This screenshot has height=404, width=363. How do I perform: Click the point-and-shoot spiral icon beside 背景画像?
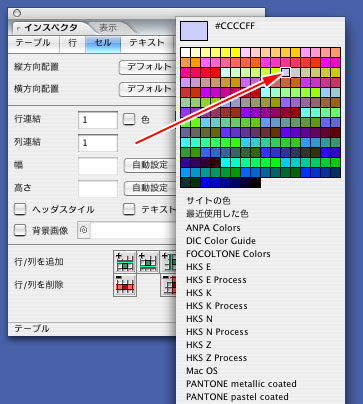(x=84, y=230)
